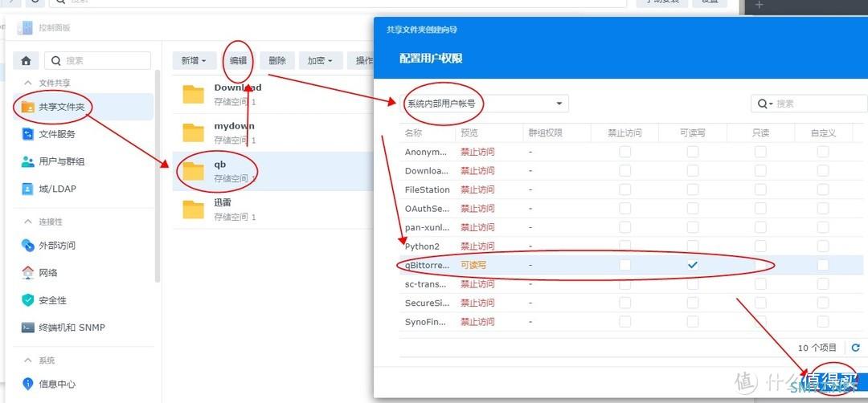Click 禁止访问 preview text in OAuthSe... row
868x403 pixels.
(x=477, y=209)
